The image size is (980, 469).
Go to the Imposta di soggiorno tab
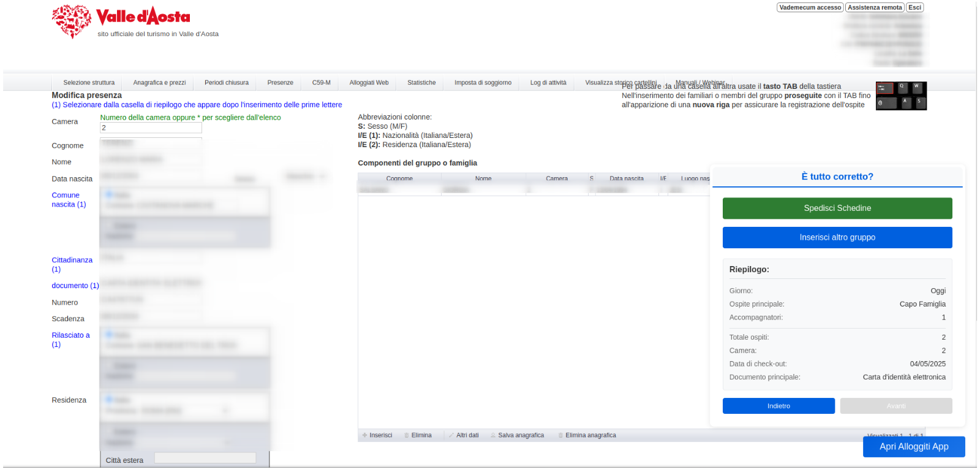pyautogui.click(x=483, y=83)
